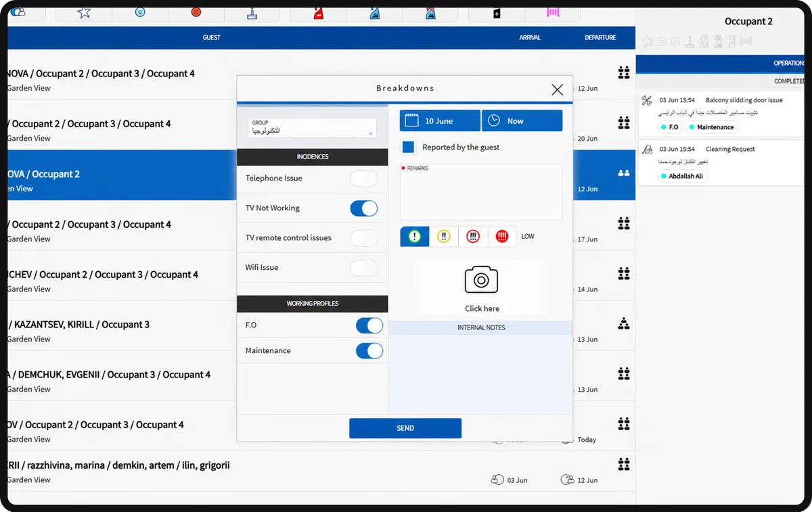Click the red wet-floor sign icon

[319, 12]
